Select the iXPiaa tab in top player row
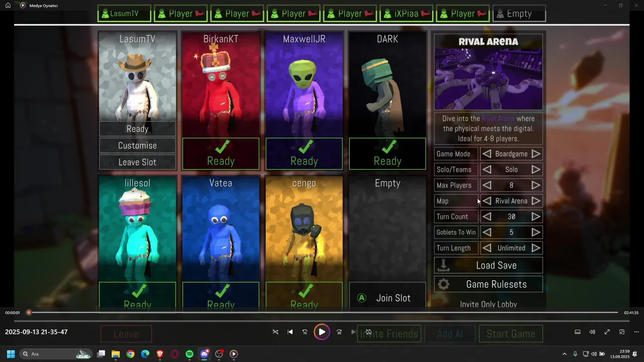Screen dimensions: 644x362 (407, 14)
